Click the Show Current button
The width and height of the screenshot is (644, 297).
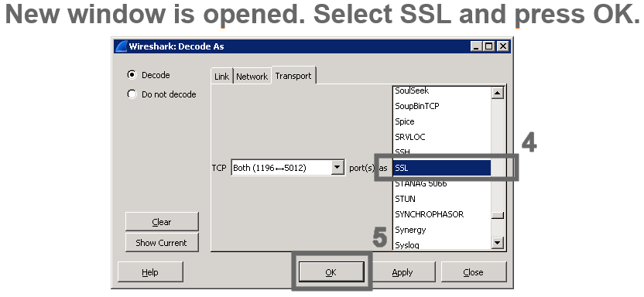click(x=162, y=242)
